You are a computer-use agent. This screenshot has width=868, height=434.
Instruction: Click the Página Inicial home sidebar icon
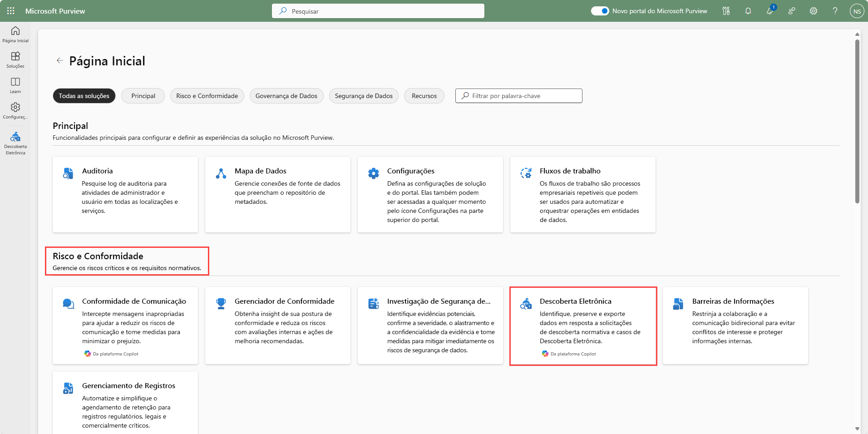(15, 34)
